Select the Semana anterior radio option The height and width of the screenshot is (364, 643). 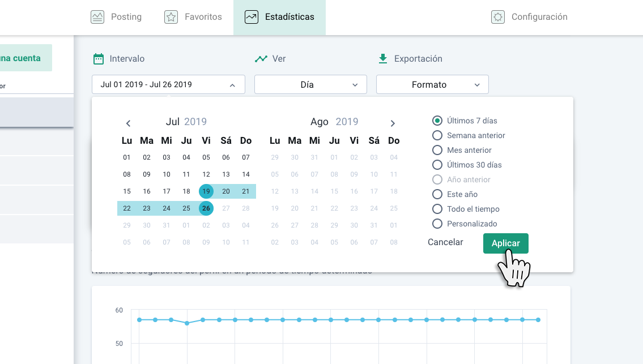(x=437, y=135)
